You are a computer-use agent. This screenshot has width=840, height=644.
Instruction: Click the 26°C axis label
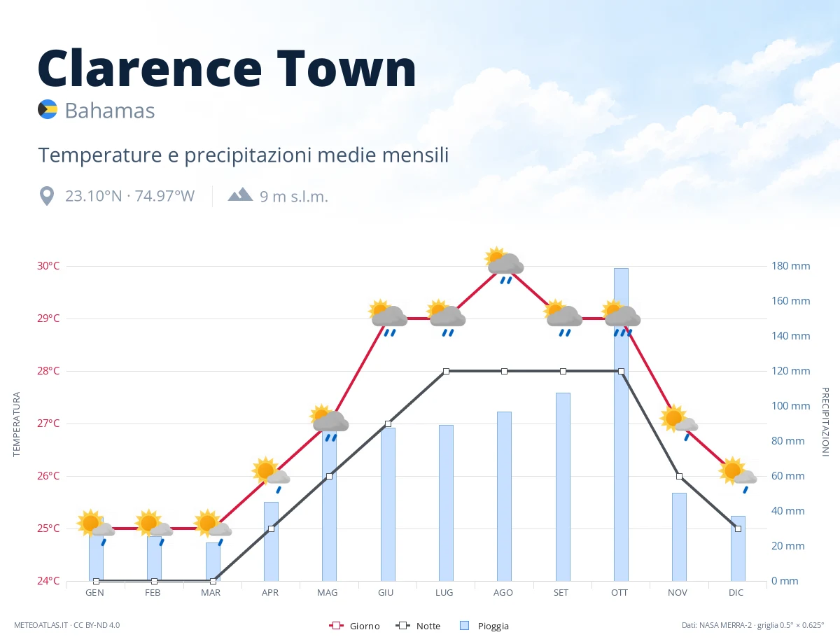(x=48, y=476)
